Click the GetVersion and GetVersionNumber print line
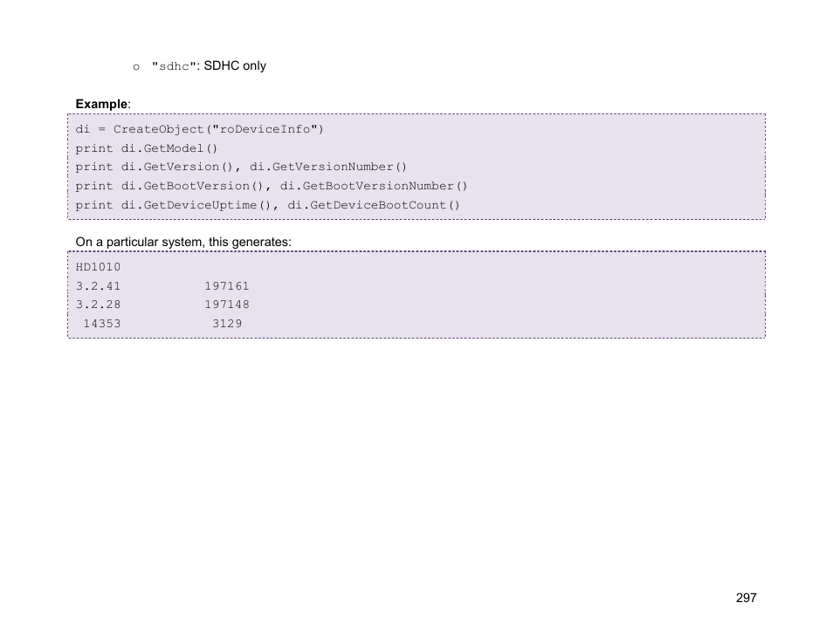 coord(241,168)
